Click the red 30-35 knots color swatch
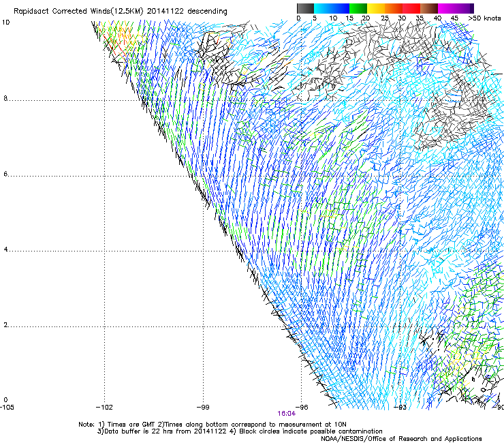 411,8
